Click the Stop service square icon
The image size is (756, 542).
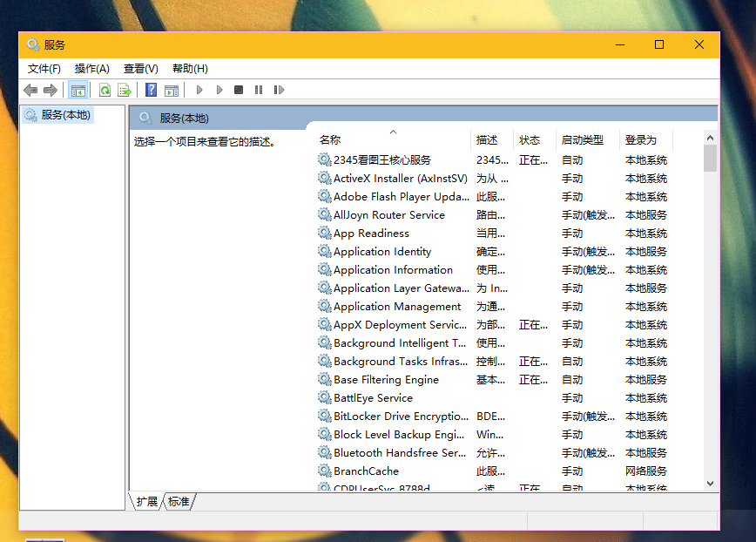click(x=238, y=90)
